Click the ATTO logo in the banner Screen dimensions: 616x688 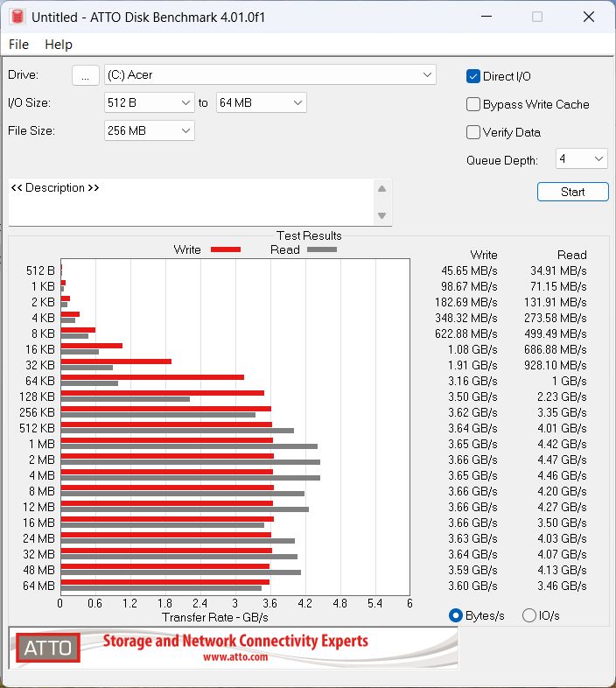pyautogui.click(x=48, y=648)
